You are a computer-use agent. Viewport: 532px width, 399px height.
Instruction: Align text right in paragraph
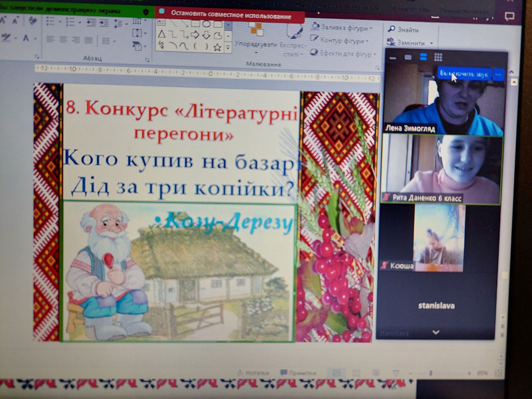pos(76,40)
